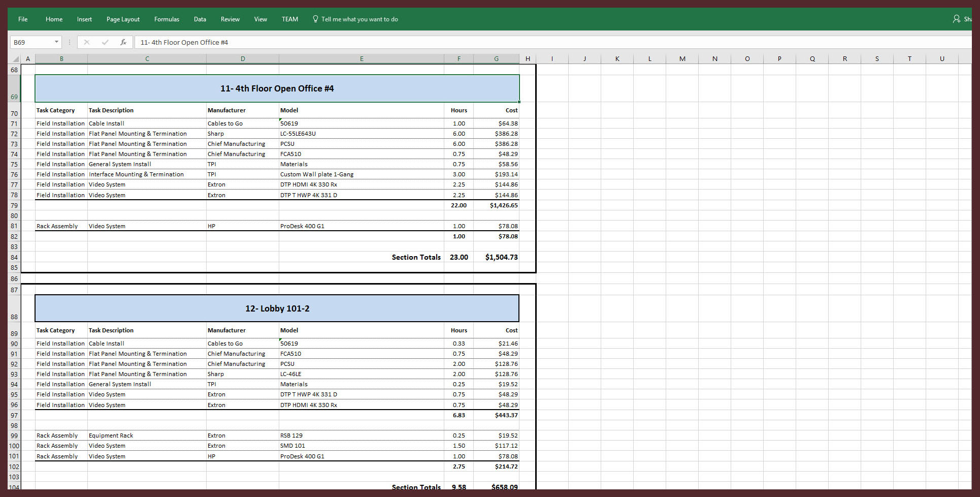Click the $117.12 cost cell
The image size is (980, 497).
pos(496,446)
